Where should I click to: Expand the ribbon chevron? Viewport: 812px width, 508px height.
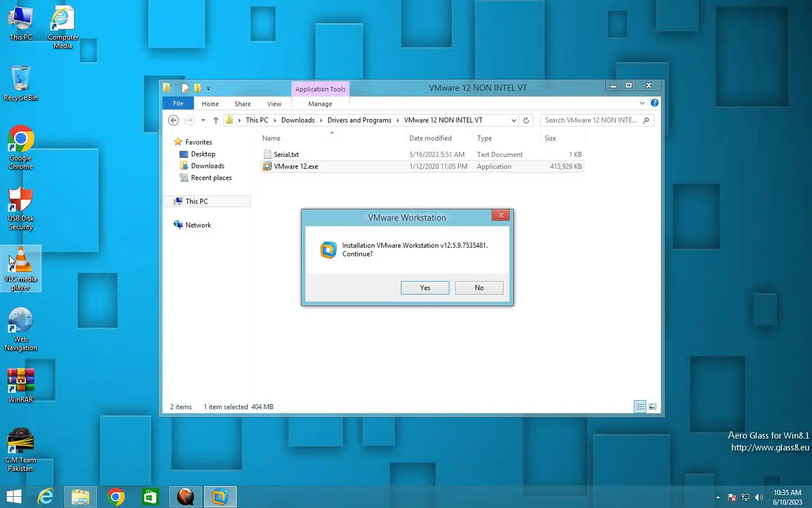(642, 103)
